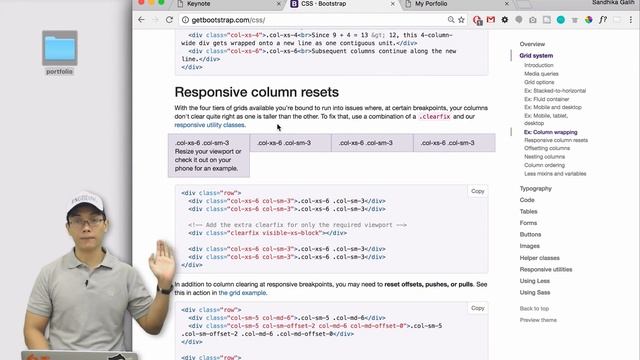Screen dimensions: 640x360
Task: Jump to Forms section
Action: coord(528,223)
